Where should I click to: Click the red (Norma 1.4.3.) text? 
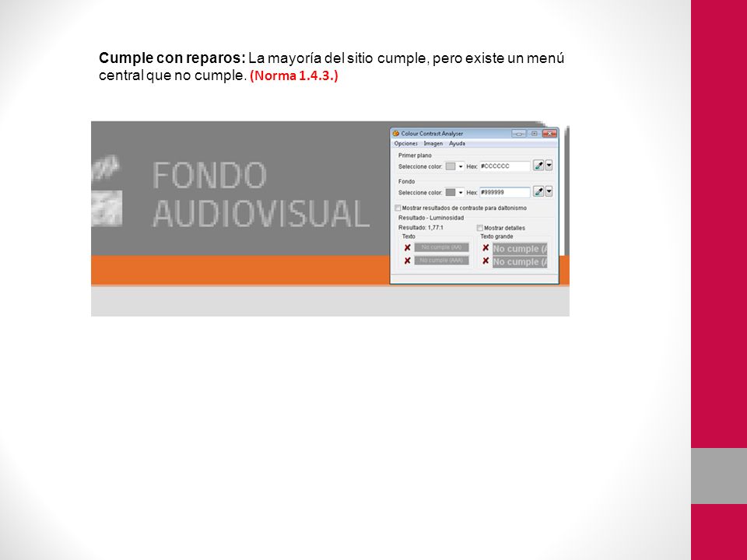point(294,75)
